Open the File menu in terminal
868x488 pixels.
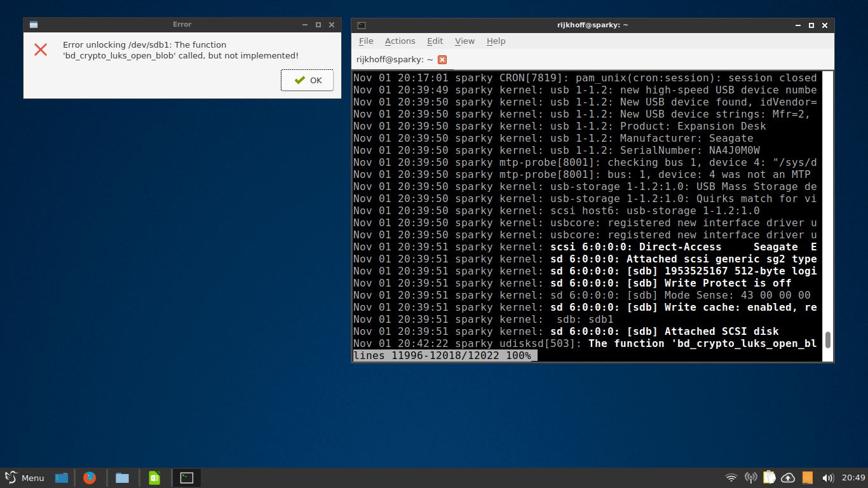coord(366,41)
